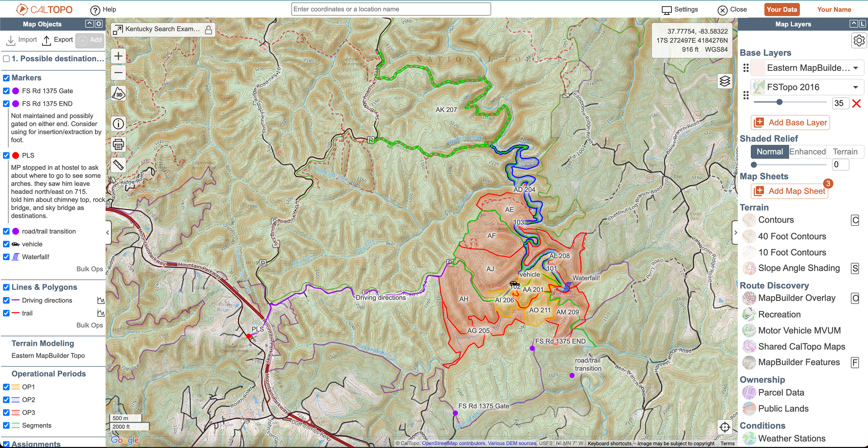868x448 pixels.
Task: Click the locate me crosshair icon
Action: (x=725, y=427)
